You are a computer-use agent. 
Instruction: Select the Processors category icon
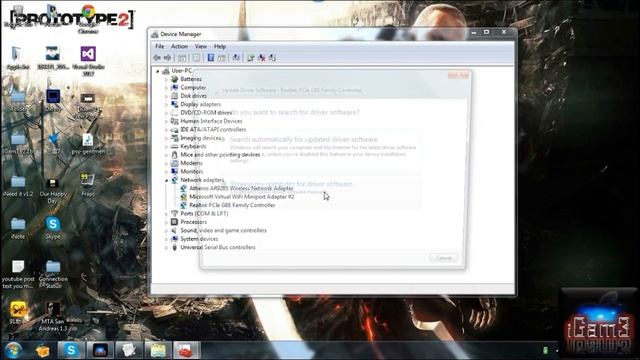coord(174,222)
